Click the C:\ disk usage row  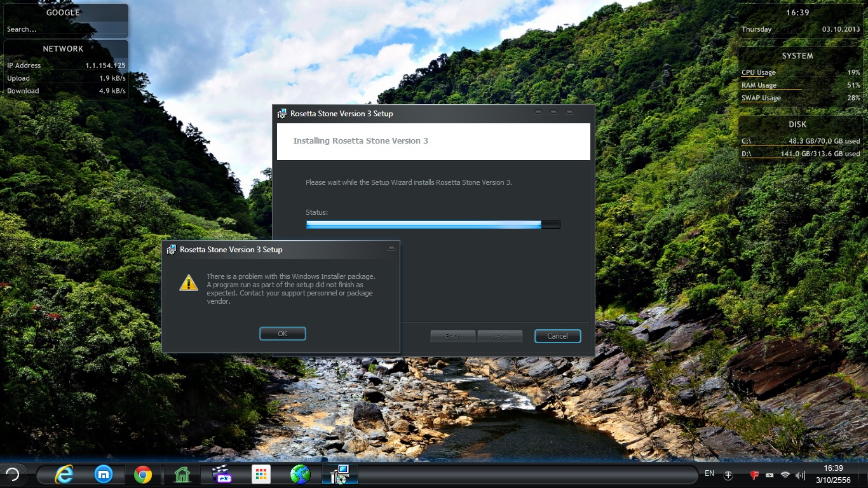pos(801,141)
